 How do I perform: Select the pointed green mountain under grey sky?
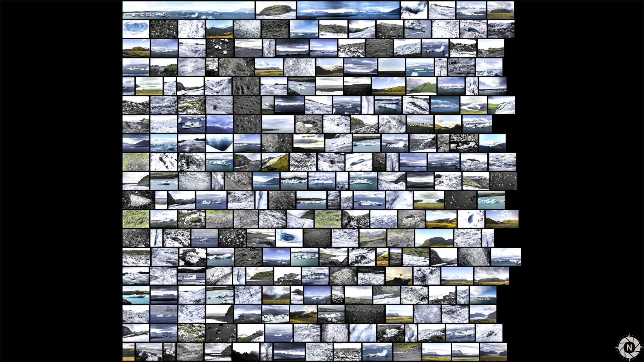(x=421, y=86)
